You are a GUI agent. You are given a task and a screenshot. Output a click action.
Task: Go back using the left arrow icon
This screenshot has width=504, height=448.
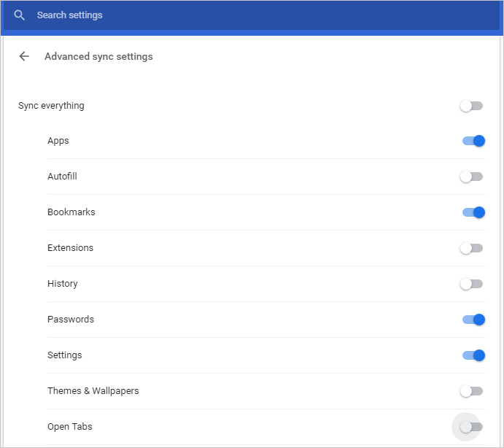pos(24,56)
